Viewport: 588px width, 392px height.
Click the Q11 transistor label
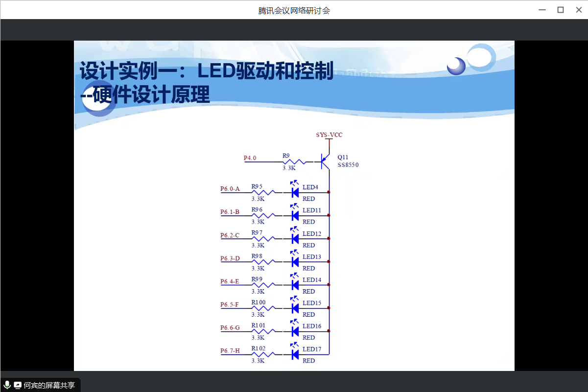pyautogui.click(x=343, y=157)
